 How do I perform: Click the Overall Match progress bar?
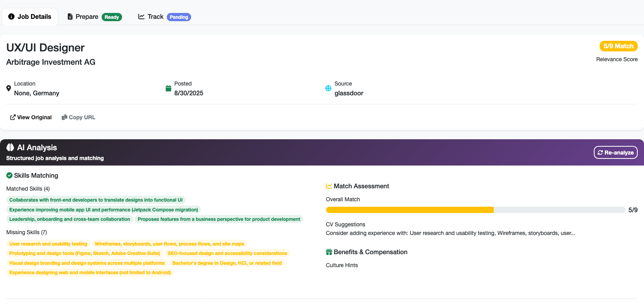(475, 210)
